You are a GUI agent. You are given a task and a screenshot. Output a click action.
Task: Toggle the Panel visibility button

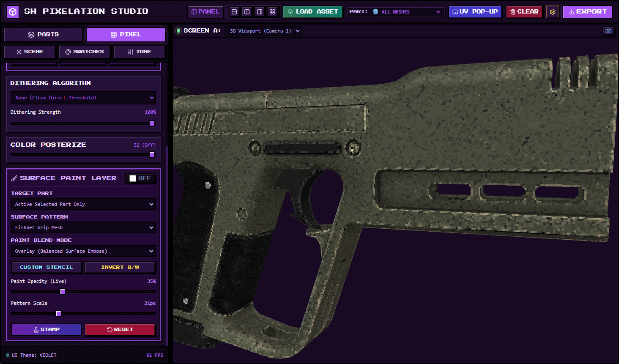pos(205,12)
